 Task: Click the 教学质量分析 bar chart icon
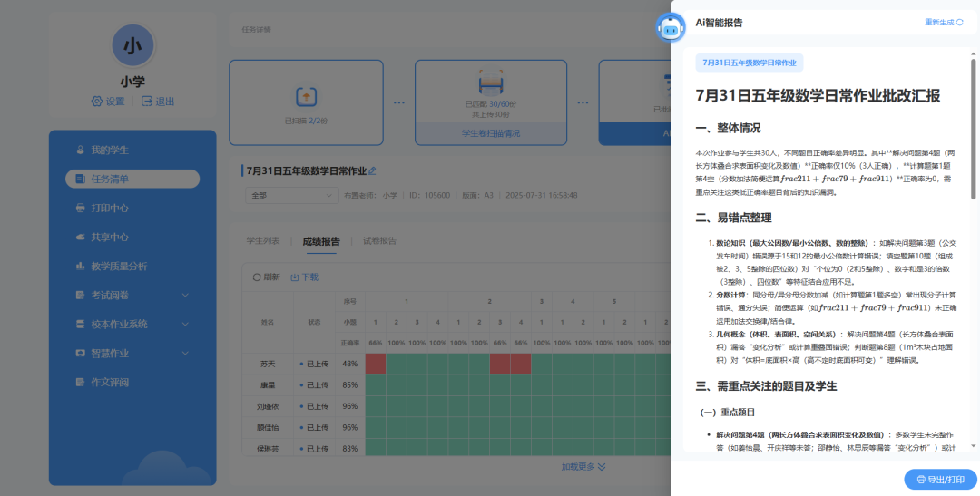(80, 266)
